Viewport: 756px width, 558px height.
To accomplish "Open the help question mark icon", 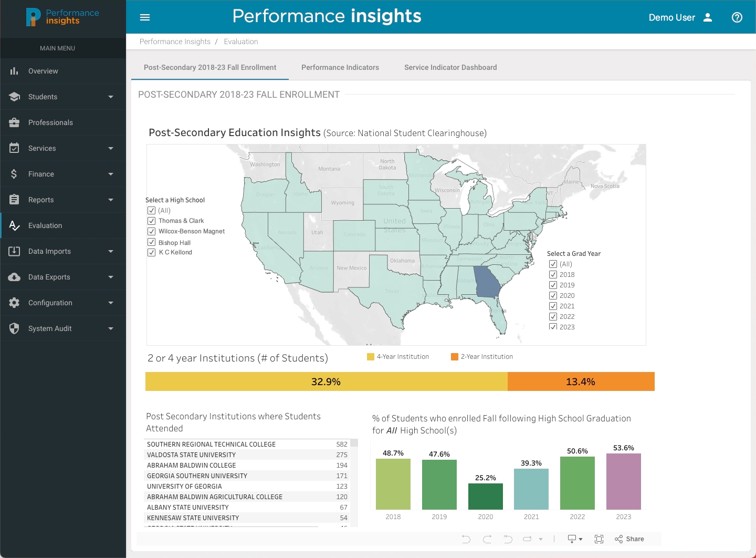I will pyautogui.click(x=737, y=17).
